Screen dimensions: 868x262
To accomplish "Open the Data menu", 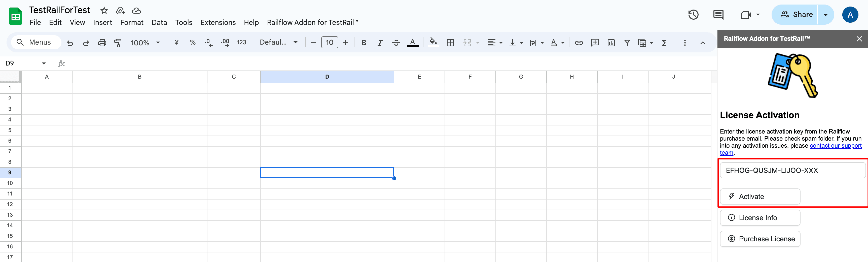I will pyautogui.click(x=159, y=23).
